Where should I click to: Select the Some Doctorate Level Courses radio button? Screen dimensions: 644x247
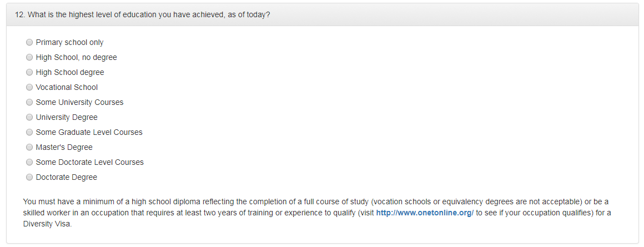[x=29, y=162]
